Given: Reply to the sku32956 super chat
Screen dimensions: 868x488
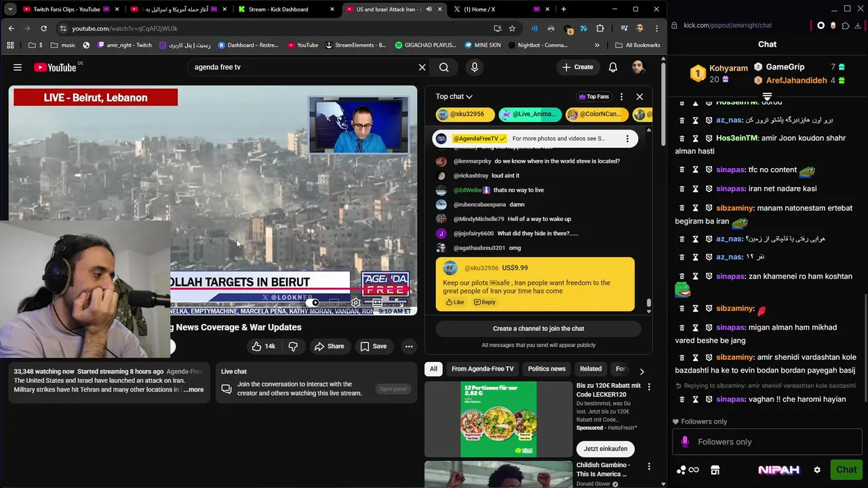Looking at the screenshot, I should point(485,302).
